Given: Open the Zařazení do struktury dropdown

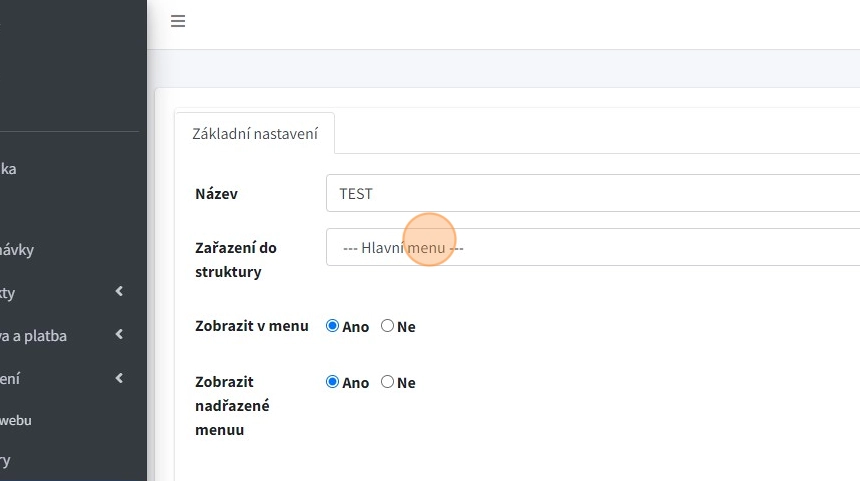Looking at the screenshot, I should (592, 247).
